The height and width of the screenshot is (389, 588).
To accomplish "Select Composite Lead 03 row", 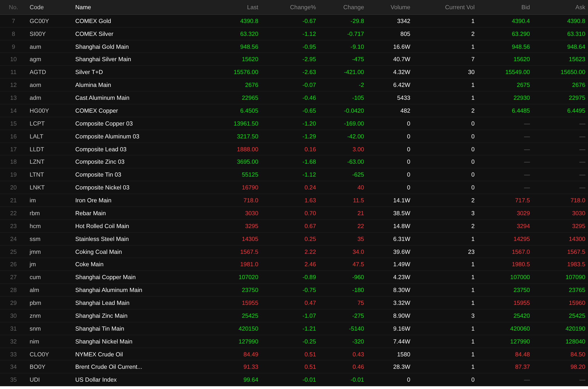I will coord(294,150).
